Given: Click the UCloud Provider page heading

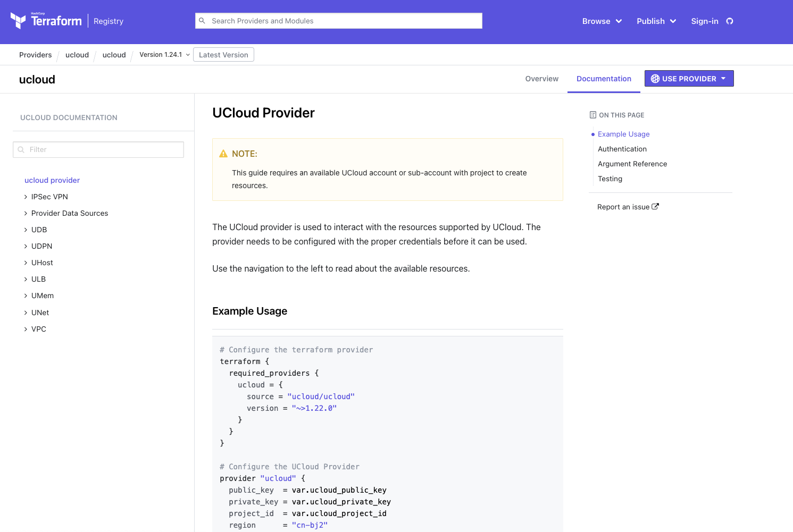Looking at the screenshot, I should point(263,113).
